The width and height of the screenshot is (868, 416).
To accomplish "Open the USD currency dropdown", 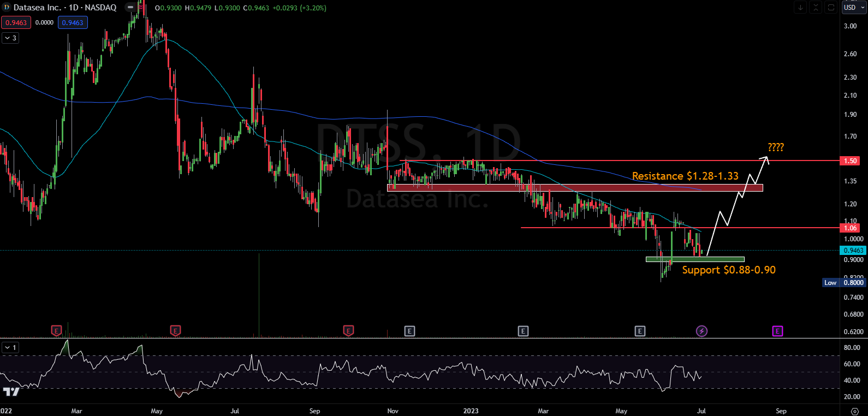I will point(853,8).
